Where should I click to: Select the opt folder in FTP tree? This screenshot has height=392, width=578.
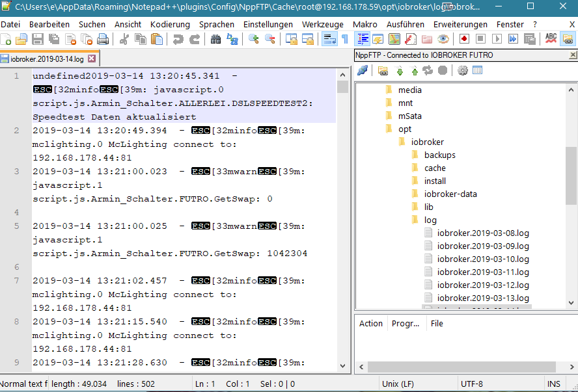(x=405, y=129)
